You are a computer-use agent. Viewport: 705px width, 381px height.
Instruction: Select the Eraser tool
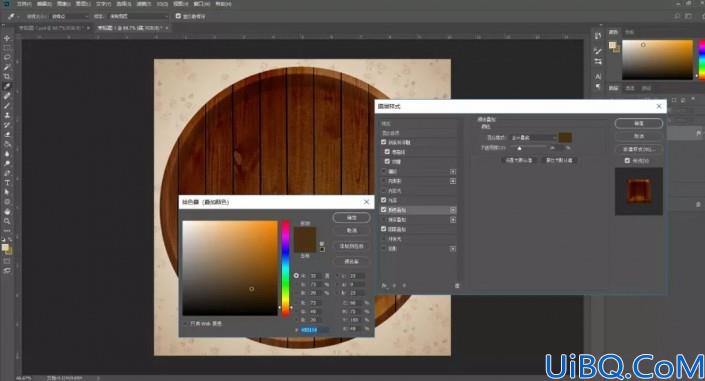coord(7,134)
